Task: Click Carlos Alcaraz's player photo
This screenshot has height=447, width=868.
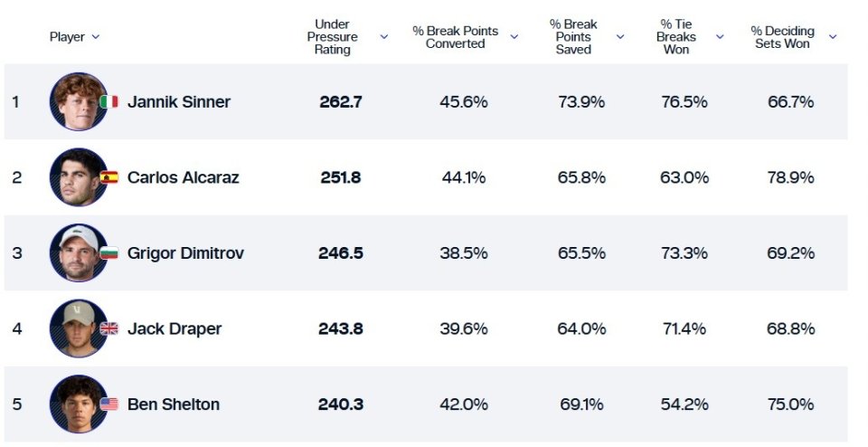Action: [x=78, y=177]
